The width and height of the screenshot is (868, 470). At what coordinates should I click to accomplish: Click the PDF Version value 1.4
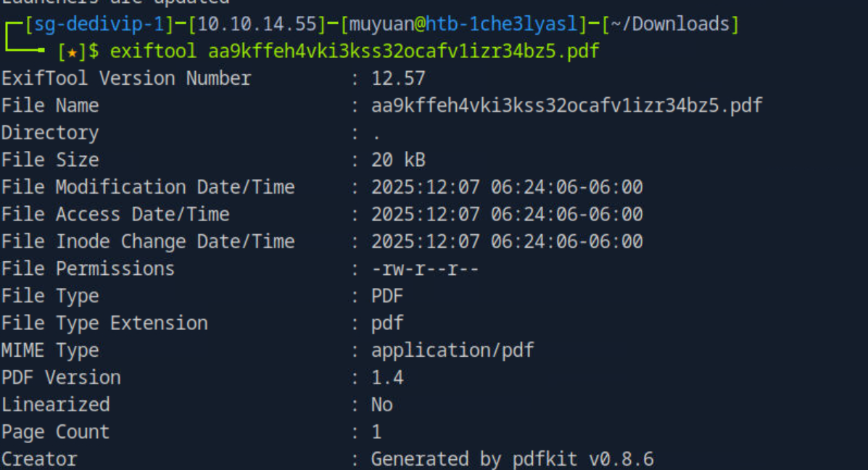pyautogui.click(x=387, y=378)
